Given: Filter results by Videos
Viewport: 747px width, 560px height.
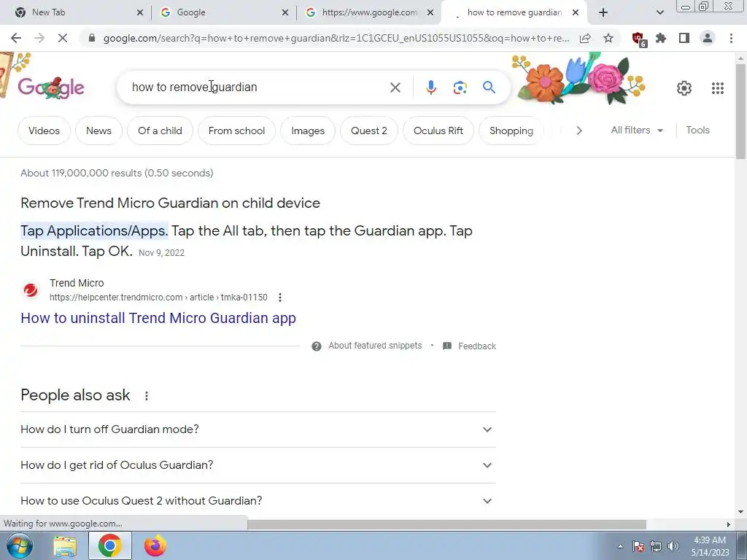Looking at the screenshot, I should (44, 131).
